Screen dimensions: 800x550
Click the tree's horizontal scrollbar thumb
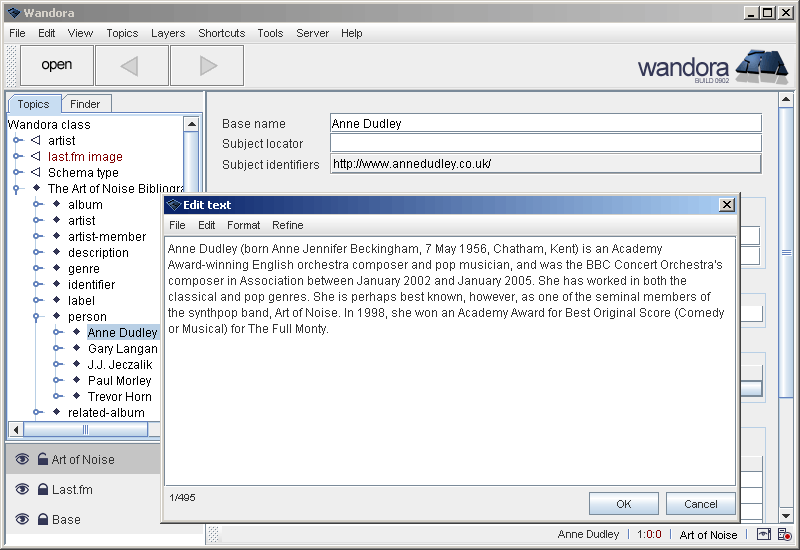(85, 429)
